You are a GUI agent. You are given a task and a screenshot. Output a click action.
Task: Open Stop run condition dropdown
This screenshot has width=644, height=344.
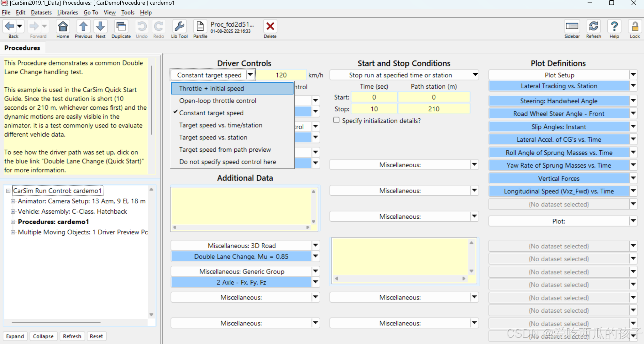point(475,75)
